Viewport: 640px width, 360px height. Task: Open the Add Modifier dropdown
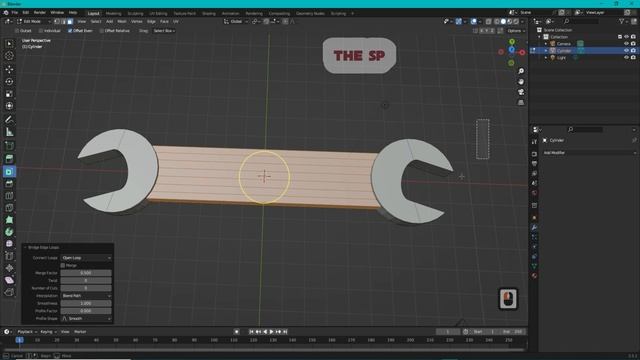coord(589,153)
